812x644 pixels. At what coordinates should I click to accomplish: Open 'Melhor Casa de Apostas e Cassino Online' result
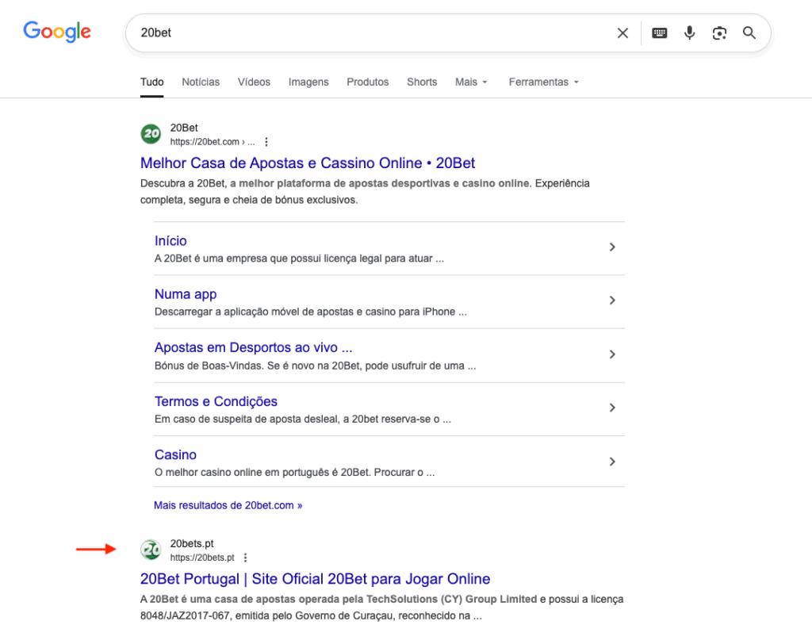(x=308, y=163)
